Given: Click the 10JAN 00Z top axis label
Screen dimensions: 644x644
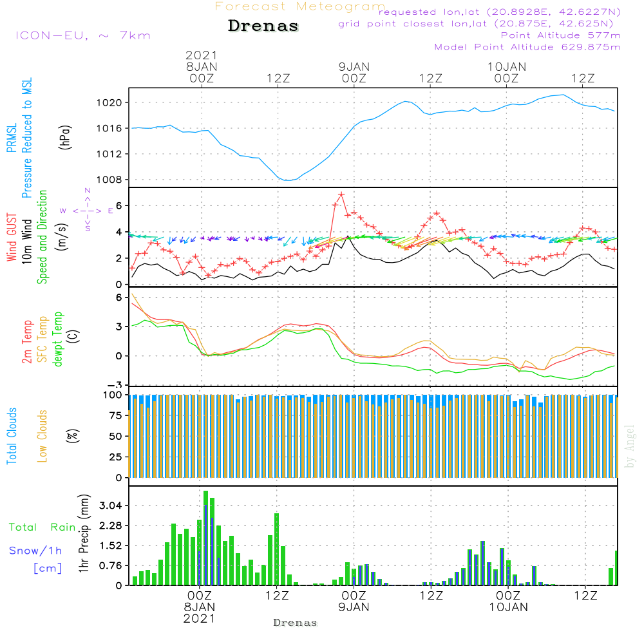Looking at the screenshot, I should [506, 72].
